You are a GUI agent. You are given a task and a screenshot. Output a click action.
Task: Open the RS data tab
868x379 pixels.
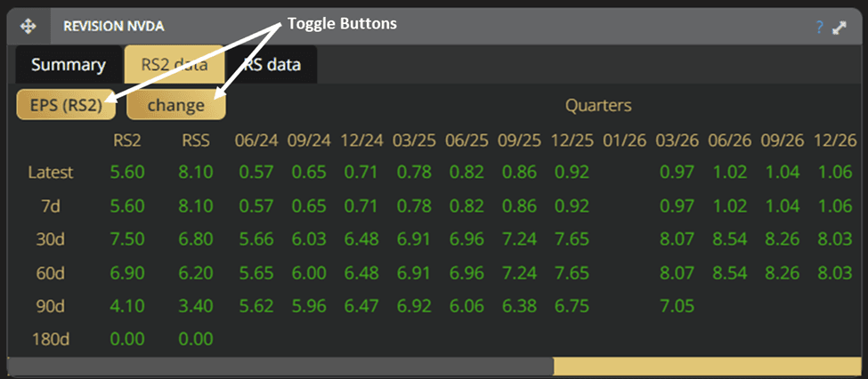(272, 65)
